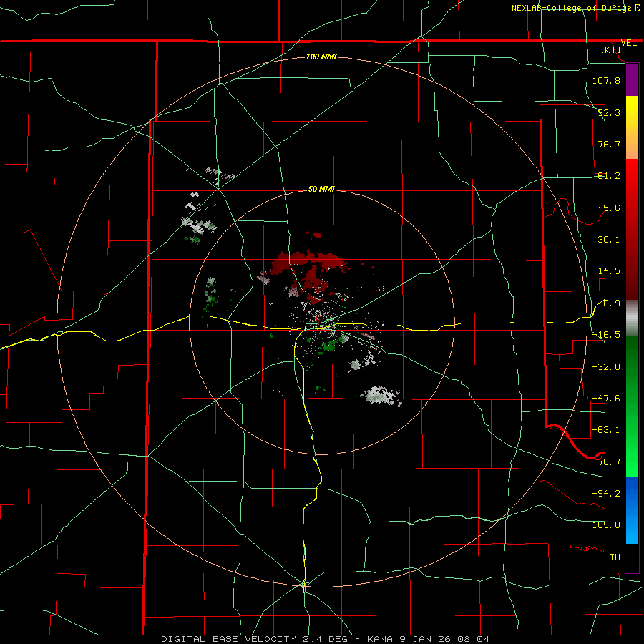Click the gray echo near southeast 50 NMI ring
The height and width of the screenshot is (644, 644).
pyautogui.click(x=381, y=396)
